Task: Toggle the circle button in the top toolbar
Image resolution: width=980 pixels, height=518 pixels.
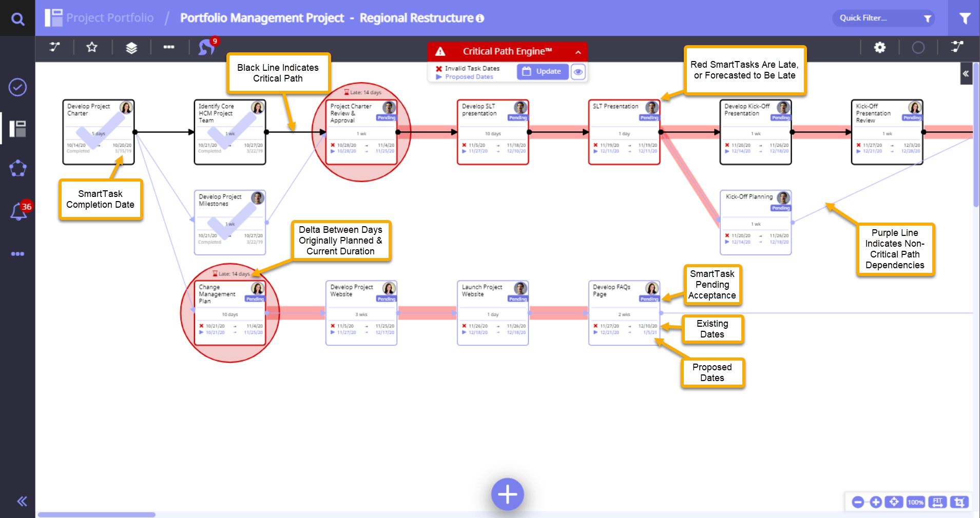Action: click(x=918, y=48)
